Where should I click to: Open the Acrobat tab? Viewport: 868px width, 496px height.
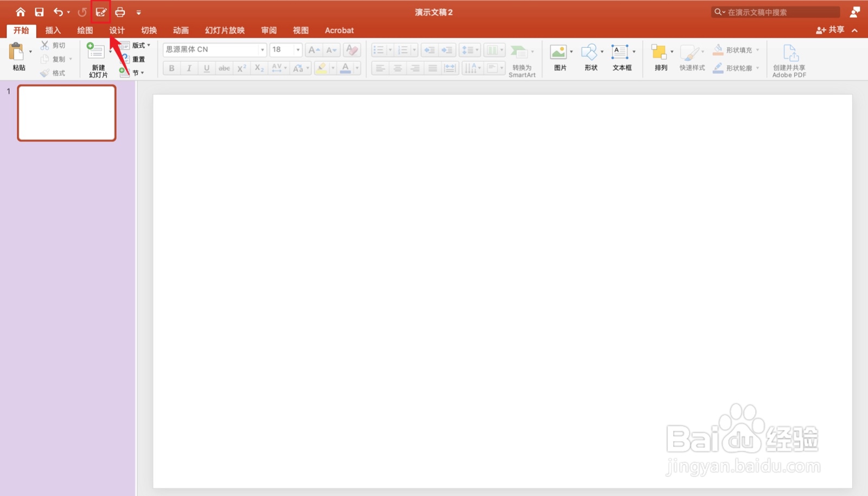[x=339, y=30]
